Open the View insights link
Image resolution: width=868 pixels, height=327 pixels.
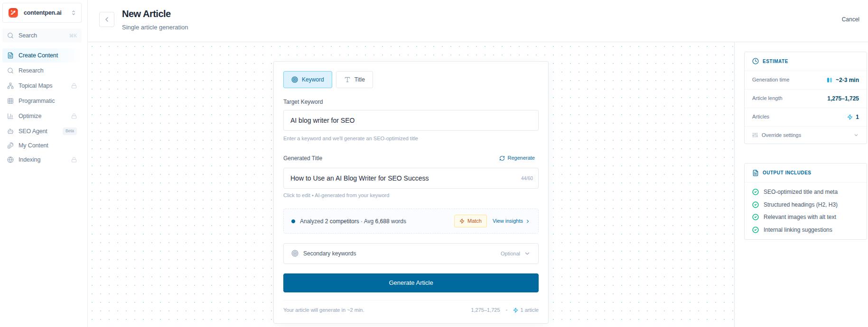click(511, 221)
